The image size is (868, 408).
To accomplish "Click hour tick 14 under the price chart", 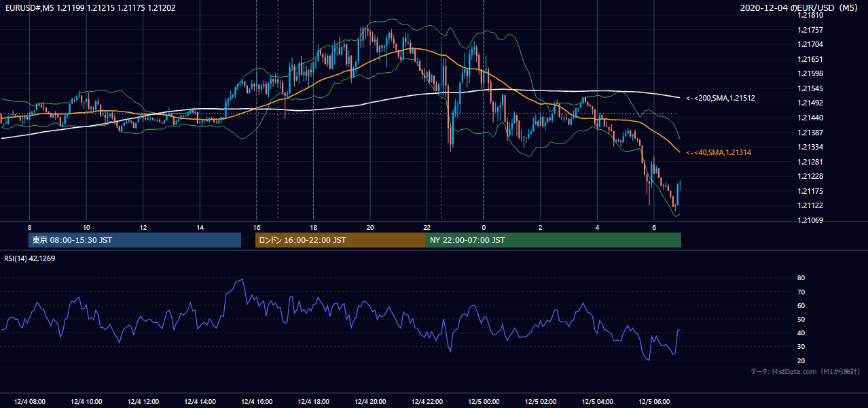I will (200, 227).
